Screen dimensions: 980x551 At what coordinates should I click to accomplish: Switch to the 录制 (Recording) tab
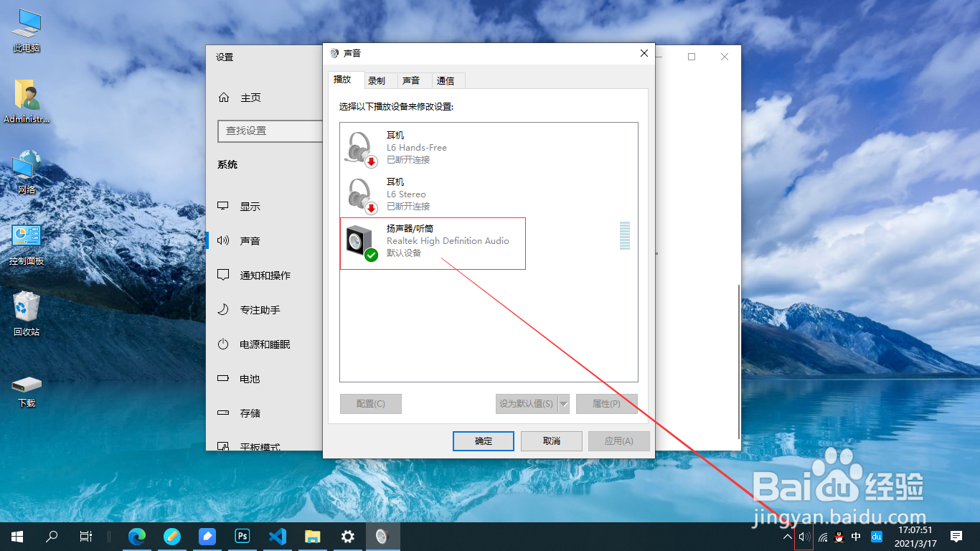pos(379,80)
